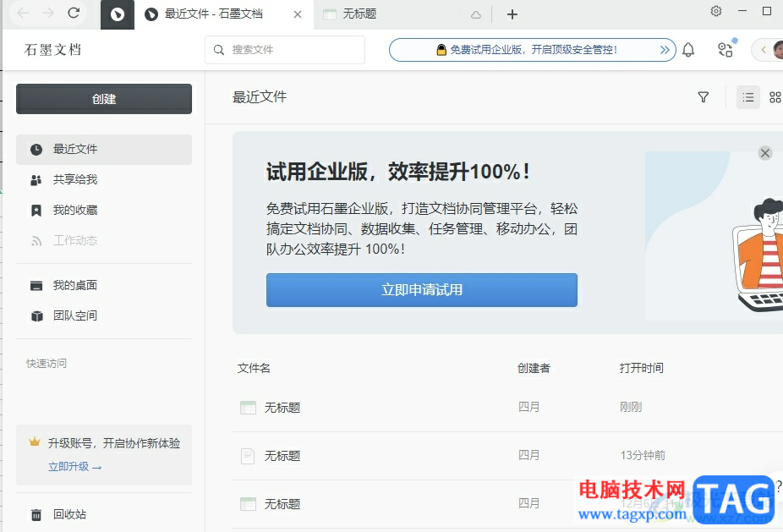Viewport: 783px width, 532px height.
Task: Click the 最近文件 page heading
Action: [260, 97]
